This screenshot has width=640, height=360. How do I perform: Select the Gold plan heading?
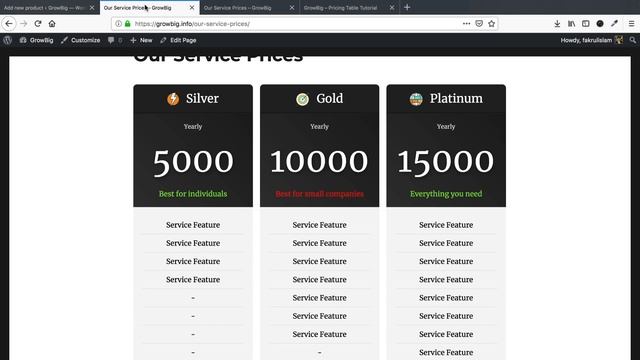point(329,98)
